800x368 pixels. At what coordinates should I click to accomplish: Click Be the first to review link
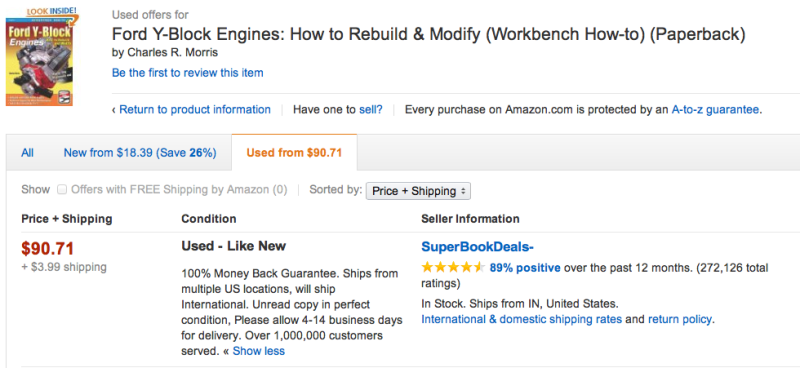pyautogui.click(x=188, y=73)
